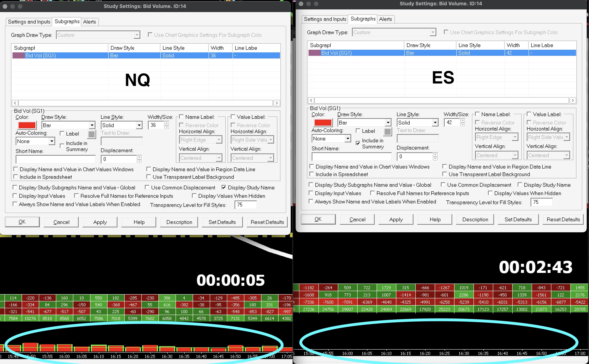Screen dimensions: 589x364
Task: Open Draw Style dropdown in NQ dialog
Action: [92, 125]
